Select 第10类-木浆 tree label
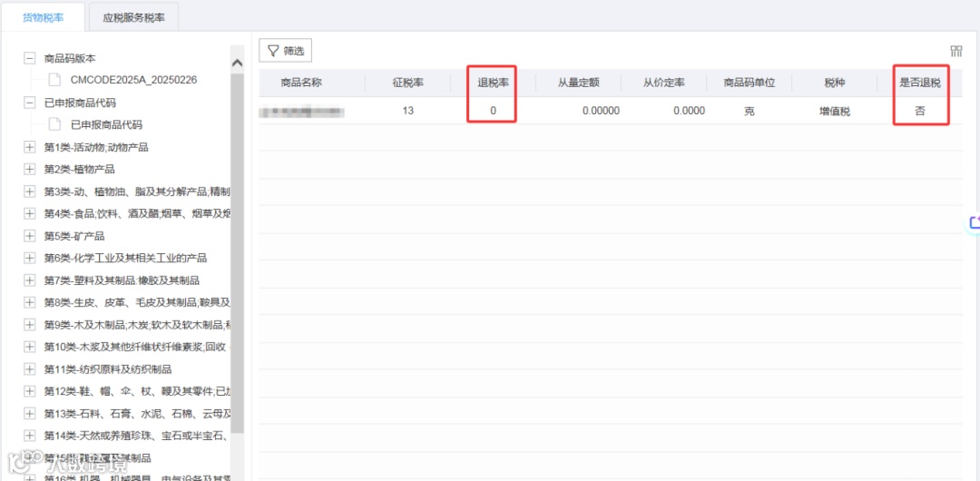Screen dimensions: 980x481 click(x=137, y=348)
